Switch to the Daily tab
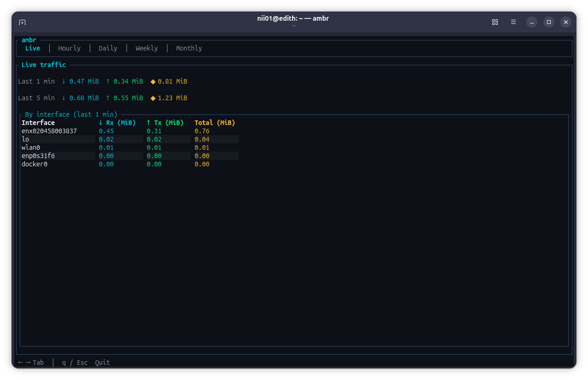Viewport: 588px width, 380px height. 108,48
